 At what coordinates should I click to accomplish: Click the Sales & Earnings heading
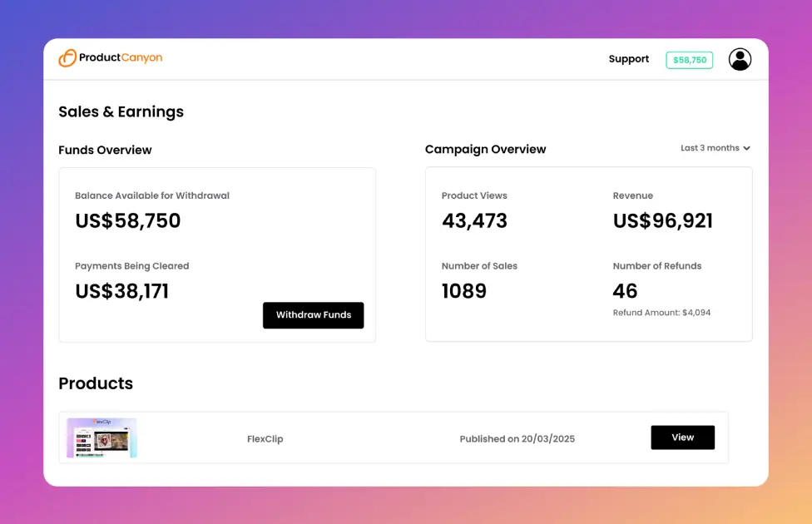pos(121,111)
